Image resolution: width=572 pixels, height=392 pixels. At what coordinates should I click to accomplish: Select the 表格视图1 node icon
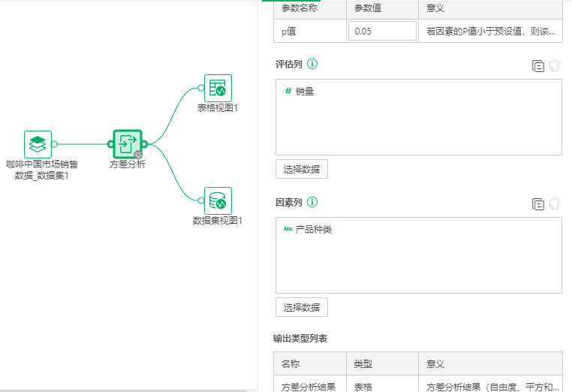[x=218, y=88]
